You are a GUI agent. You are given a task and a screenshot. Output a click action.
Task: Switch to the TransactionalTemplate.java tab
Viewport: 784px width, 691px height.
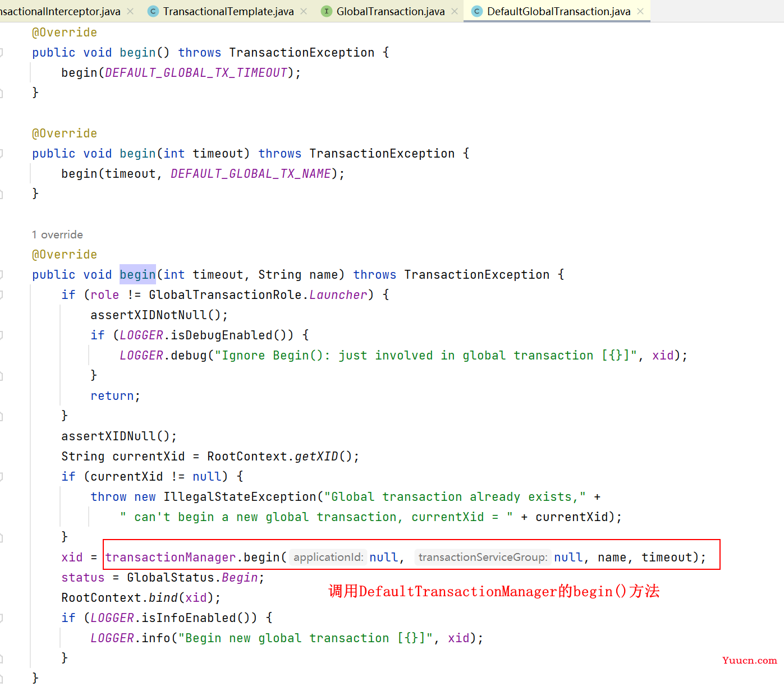click(228, 11)
